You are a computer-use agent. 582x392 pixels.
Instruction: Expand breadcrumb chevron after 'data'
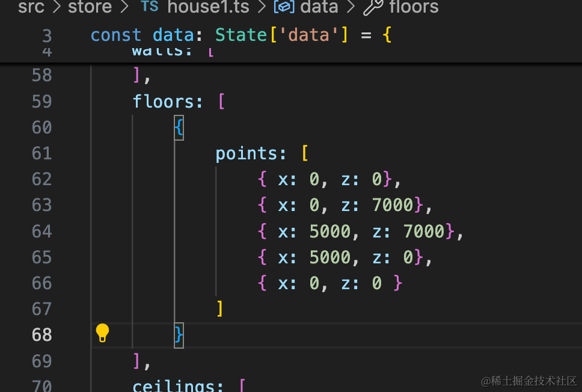(351, 7)
